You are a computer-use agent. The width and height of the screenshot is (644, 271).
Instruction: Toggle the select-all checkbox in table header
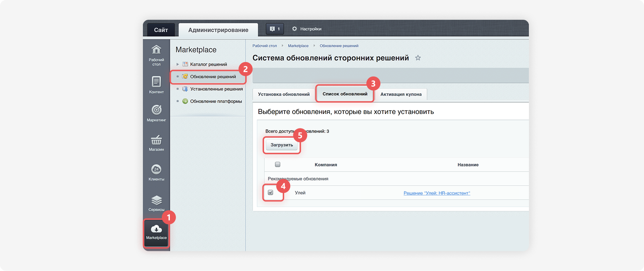pos(277,164)
